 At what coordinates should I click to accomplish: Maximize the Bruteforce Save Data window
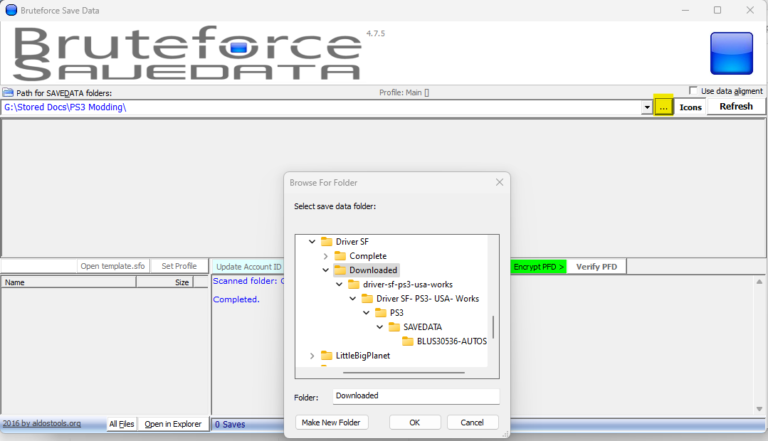pyautogui.click(x=717, y=10)
